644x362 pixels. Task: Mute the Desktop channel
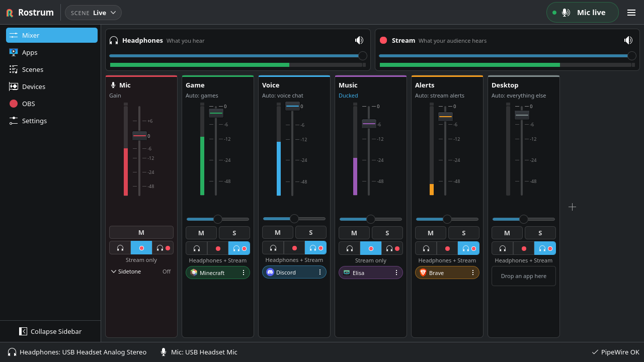click(507, 233)
